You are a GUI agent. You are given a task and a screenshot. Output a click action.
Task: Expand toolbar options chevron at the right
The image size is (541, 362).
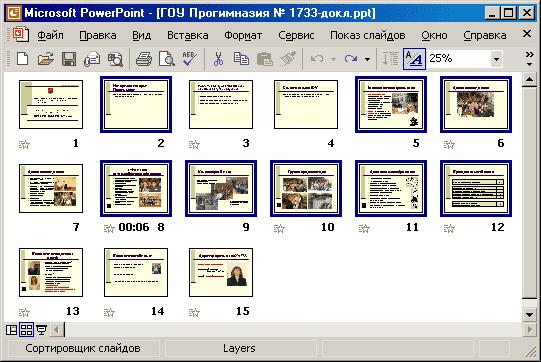tap(529, 59)
